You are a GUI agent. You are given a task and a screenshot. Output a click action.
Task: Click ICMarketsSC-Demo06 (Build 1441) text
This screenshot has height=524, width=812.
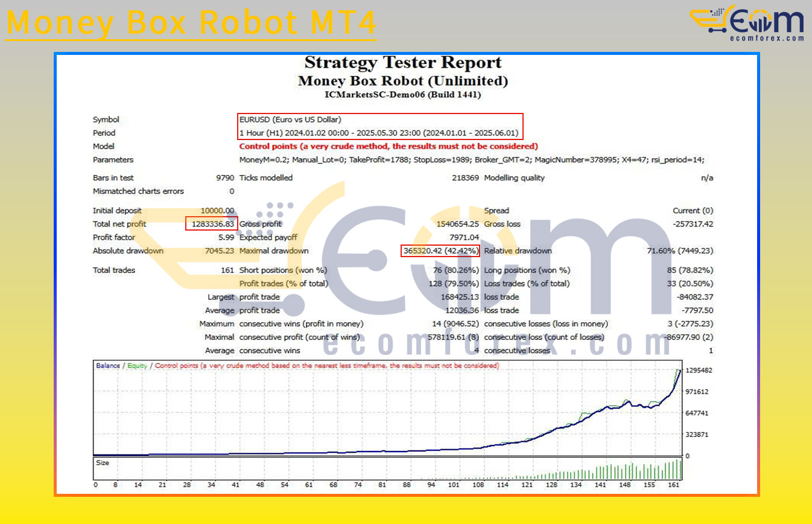coord(403,95)
